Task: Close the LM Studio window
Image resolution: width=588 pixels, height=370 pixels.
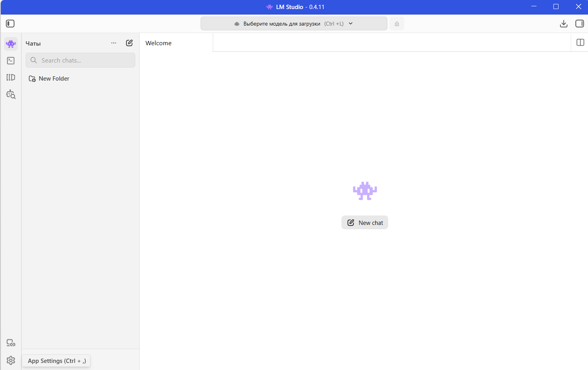Action: pyautogui.click(x=578, y=7)
